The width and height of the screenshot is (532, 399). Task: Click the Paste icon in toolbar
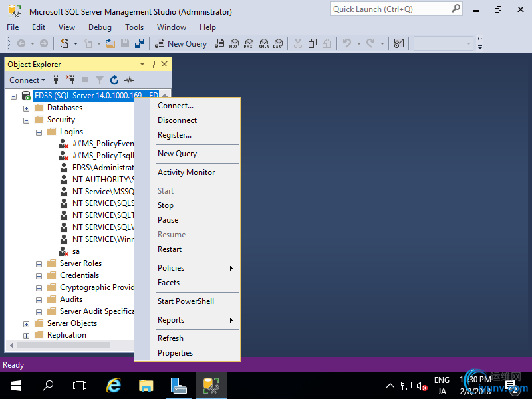pyautogui.click(x=327, y=43)
